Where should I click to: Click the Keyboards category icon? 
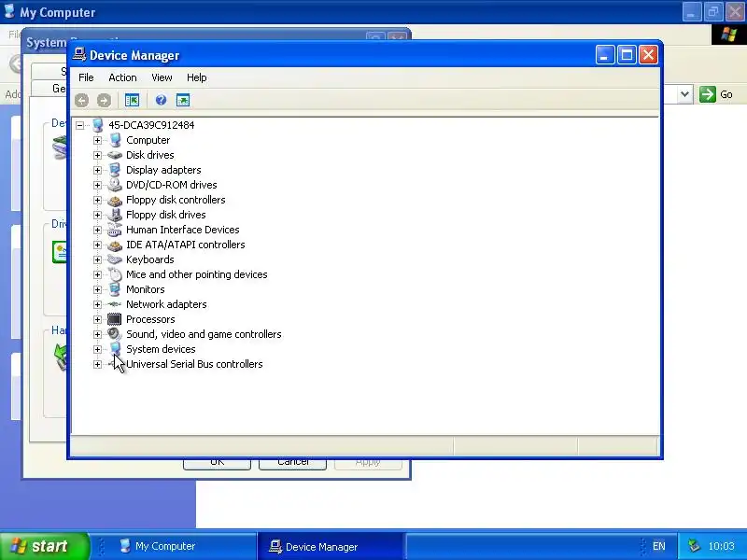tap(115, 259)
